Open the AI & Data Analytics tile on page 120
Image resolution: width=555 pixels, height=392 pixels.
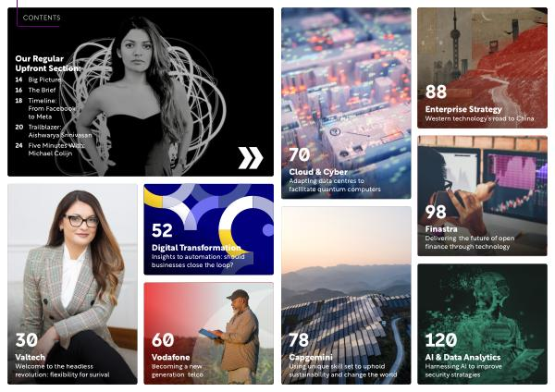click(x=482, y=324)
